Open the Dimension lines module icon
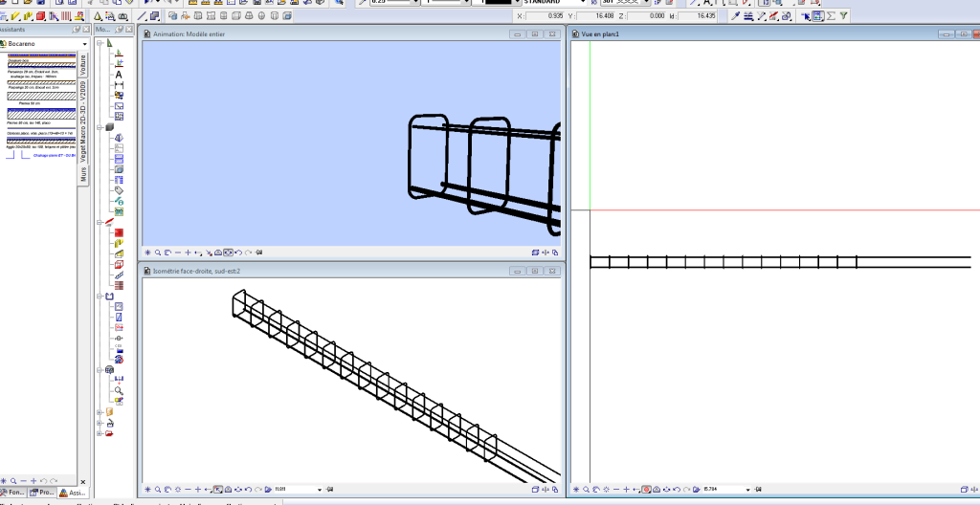The height and width of the screenshot is (505, 980). [119, 85]
